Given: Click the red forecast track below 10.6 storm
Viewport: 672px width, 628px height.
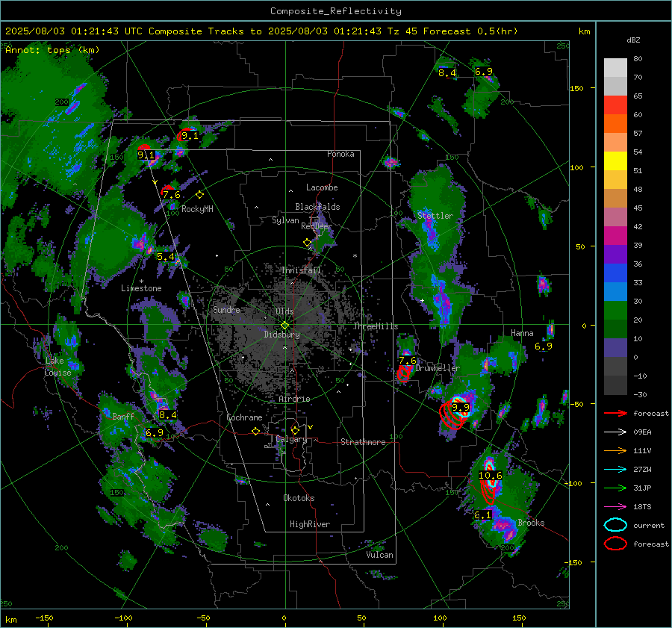Looking at the screenshot, I should [488, 493].
